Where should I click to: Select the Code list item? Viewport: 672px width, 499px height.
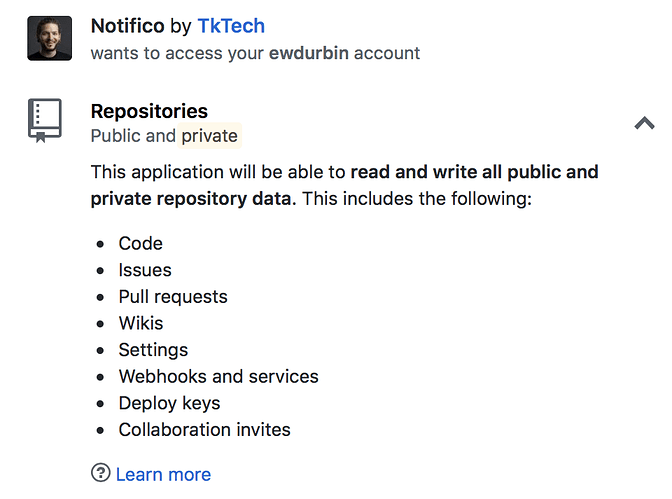tap(141, 243)
